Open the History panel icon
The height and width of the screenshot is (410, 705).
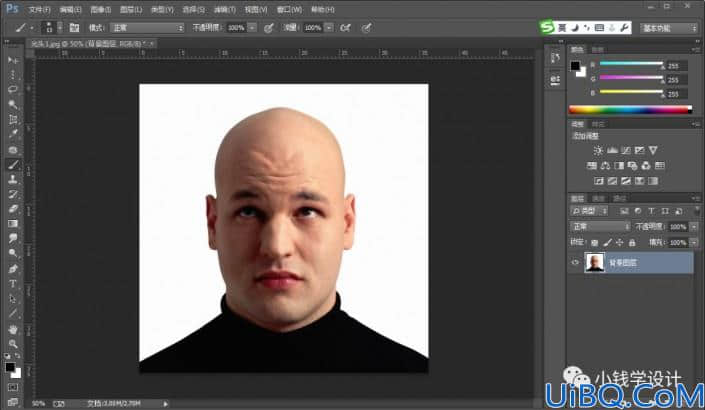[555, 58]
